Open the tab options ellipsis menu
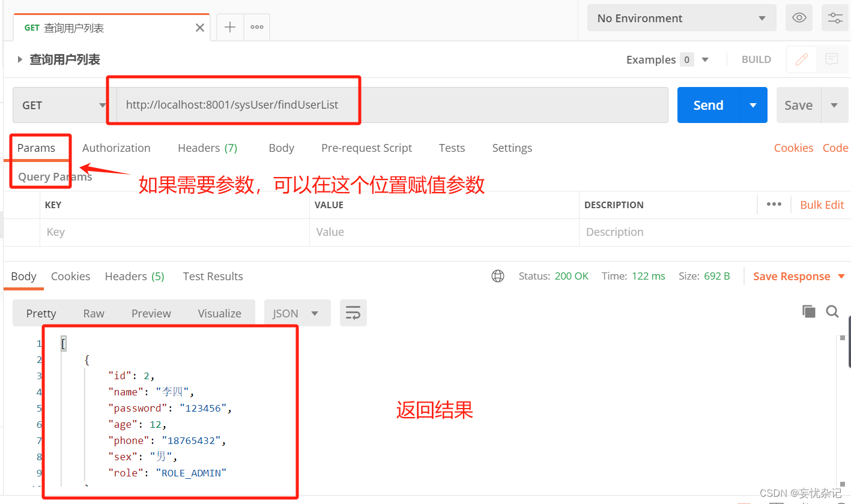851x504 pixels. [257, 27]
